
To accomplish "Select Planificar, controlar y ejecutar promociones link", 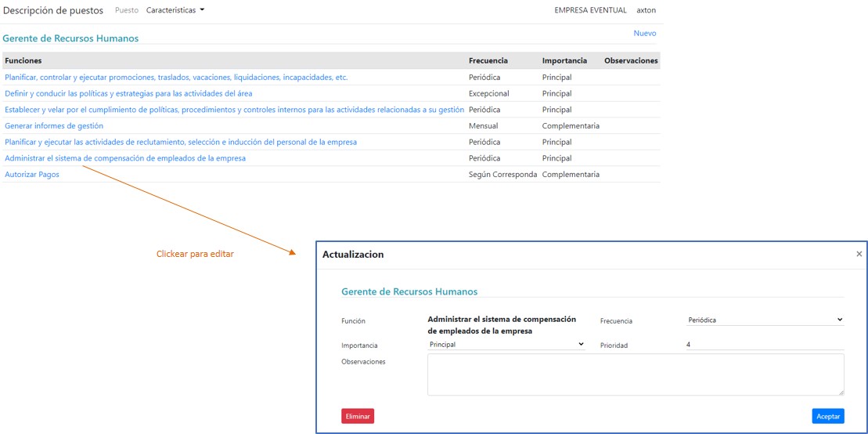I will [x=176, y=78].
